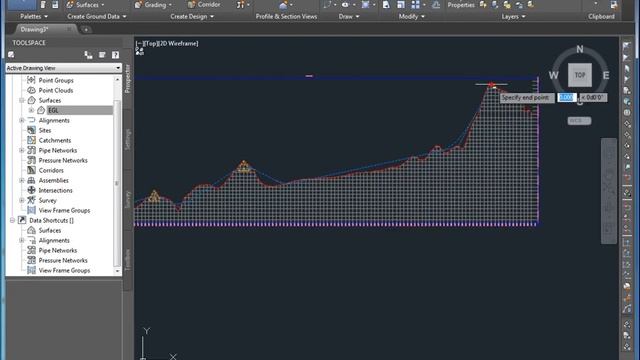Click the N compass direction on ViewCube
Image resolution: width=640 pixels, height=360 pixels.
coord(580,49)
